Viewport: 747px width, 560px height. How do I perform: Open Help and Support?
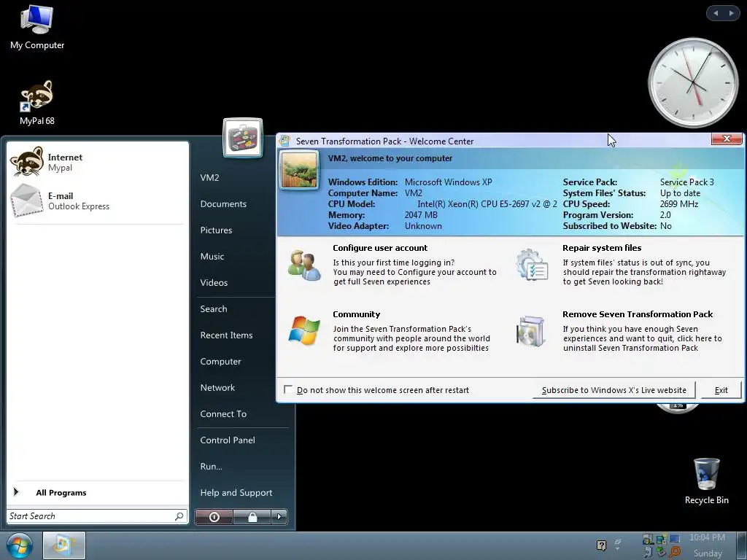point(236,492)
